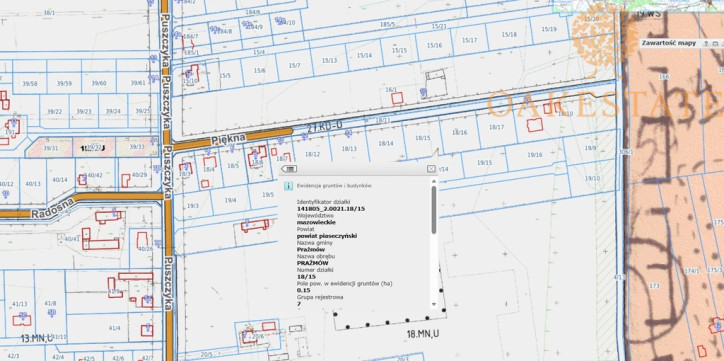Close the parcel info popup
The image size is (724, 361).
point(431,168)
